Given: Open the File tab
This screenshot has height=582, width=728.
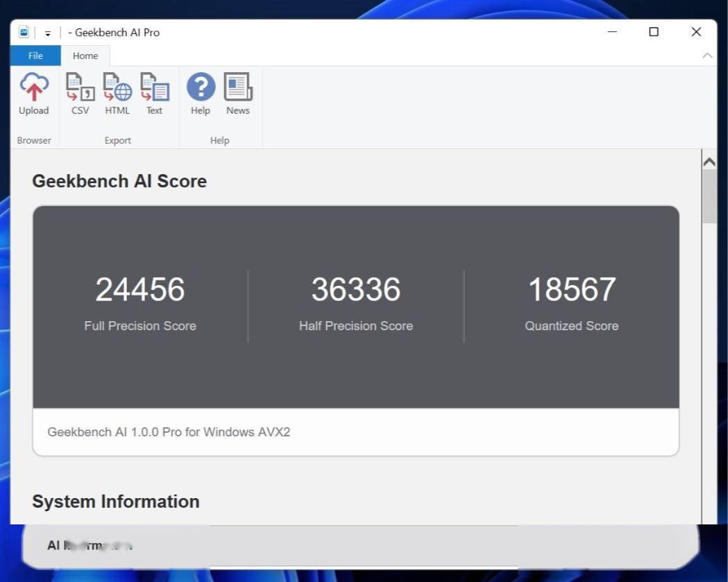Looking at the screenshot, I should point(35,55).
